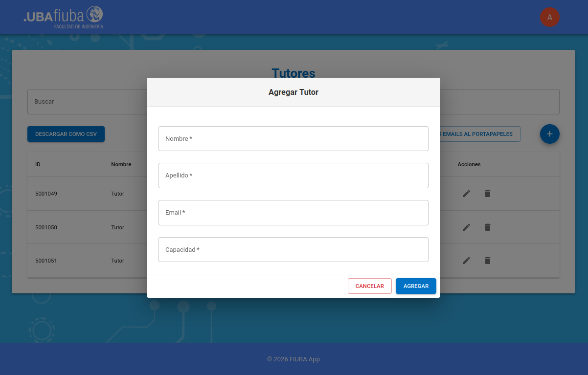Viewport: 588px width, 375px height.
Task: Click trash icon in tutor 5001050 row
Action: point(487,227)
